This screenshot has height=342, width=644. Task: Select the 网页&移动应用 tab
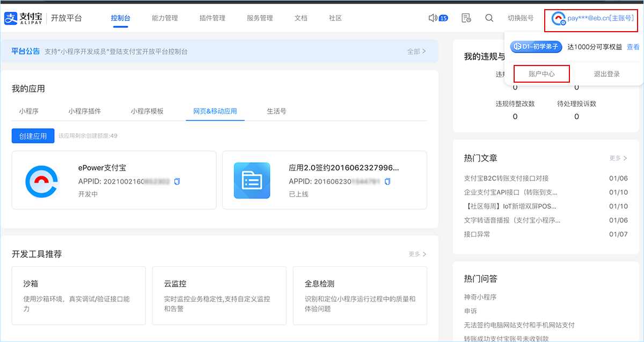tap(215, 111)
